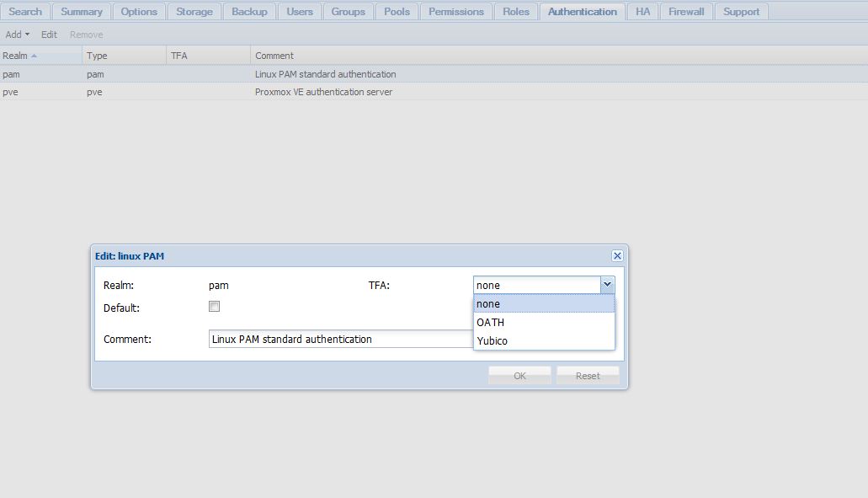Collapse the TFA dropdown using its arrow

click(607, 286)
